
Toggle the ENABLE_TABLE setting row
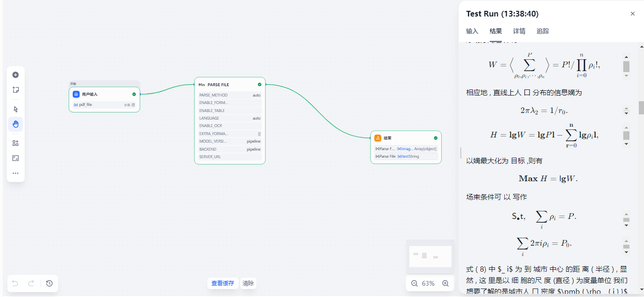pos(230,110)
